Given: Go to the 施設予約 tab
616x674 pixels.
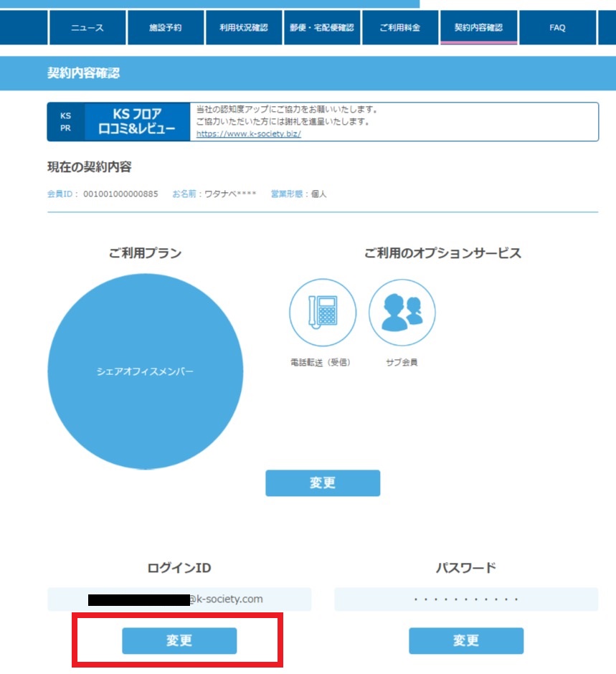Looking at the screenshot, I should (166, 28).
